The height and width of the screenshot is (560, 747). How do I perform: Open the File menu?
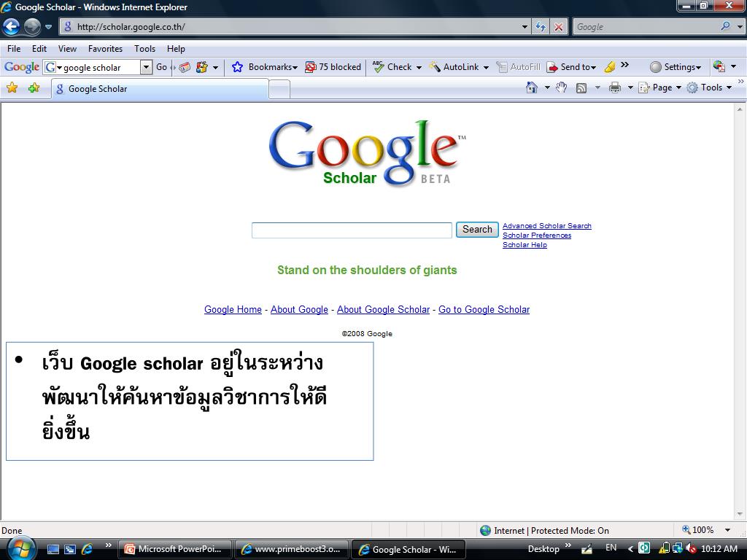(14, 49)
